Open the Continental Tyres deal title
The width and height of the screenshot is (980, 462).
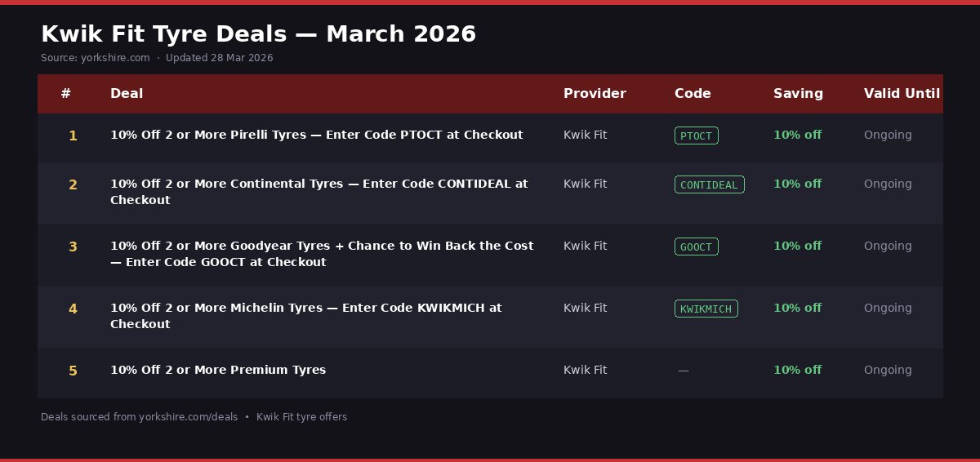tap(318, 192)
